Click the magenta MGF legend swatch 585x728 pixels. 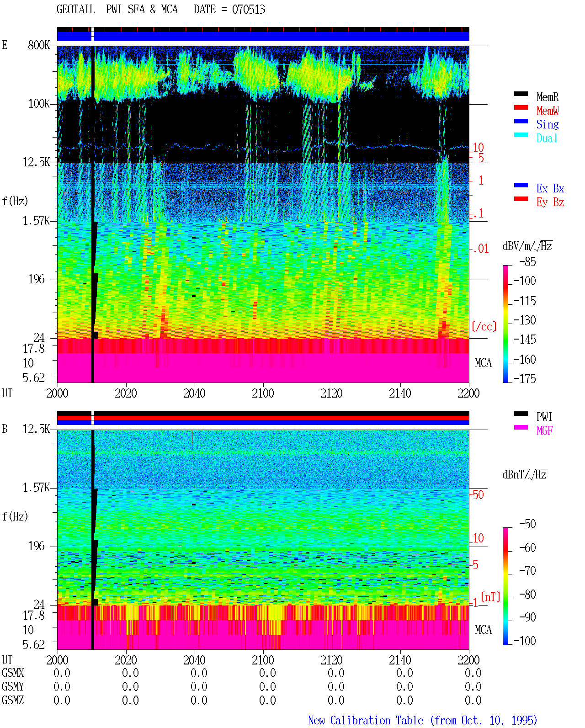click(521, 427)
